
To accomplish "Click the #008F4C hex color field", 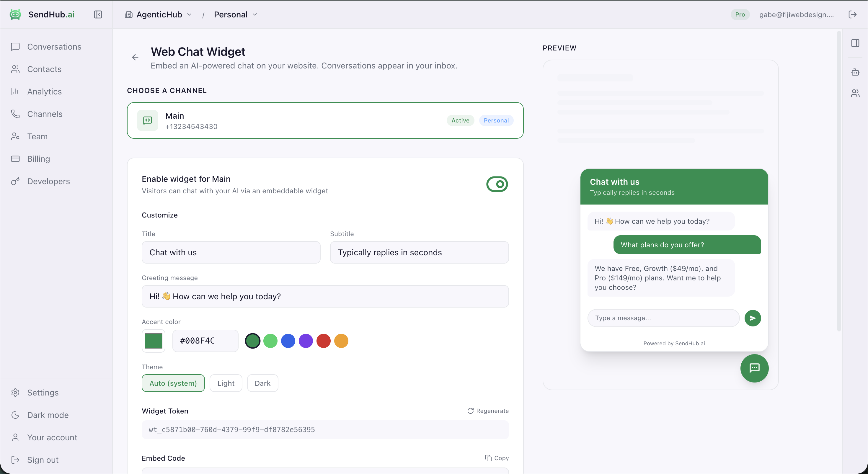I will pos(205,341).
